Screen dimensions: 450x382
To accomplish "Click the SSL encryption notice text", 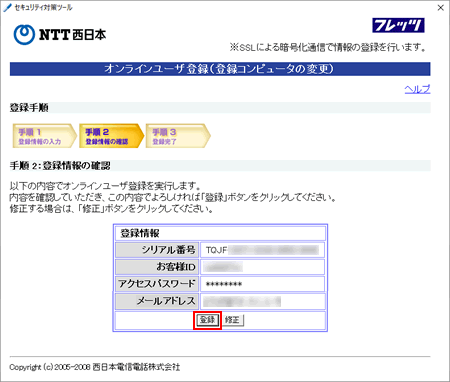I will [x=328, y=48].
